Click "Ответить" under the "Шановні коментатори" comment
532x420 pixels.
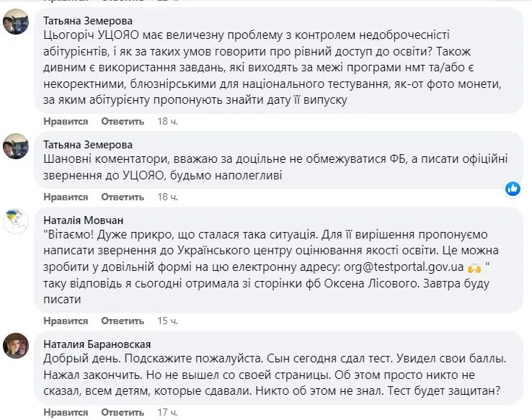(x=123, y=197)
